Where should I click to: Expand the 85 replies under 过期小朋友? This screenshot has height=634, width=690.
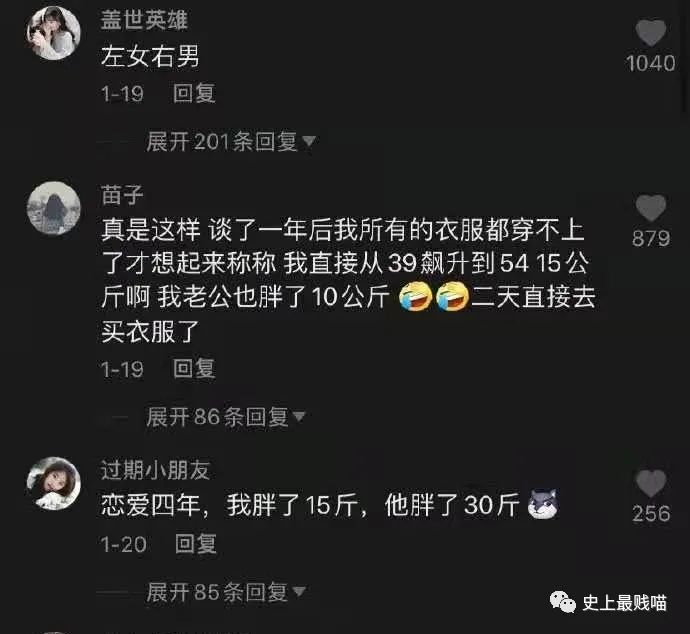pos(226,592)
